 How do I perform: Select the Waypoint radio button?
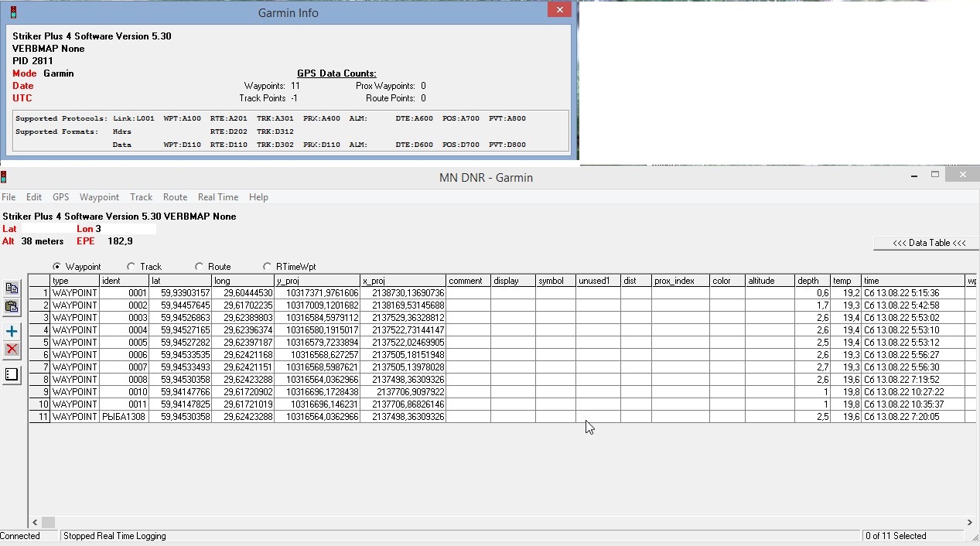pyautogui.click(x=57, y=267)
